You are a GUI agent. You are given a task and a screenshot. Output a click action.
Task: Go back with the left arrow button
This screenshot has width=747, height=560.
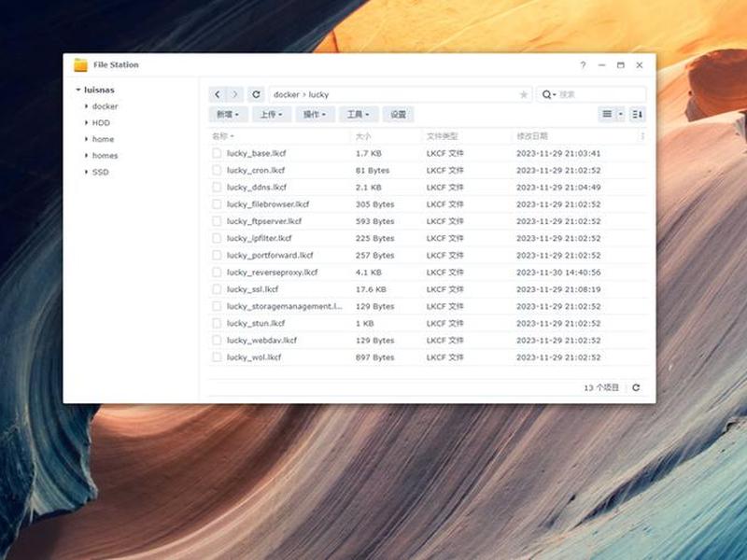pyautogui.click(x=218, y=94)
